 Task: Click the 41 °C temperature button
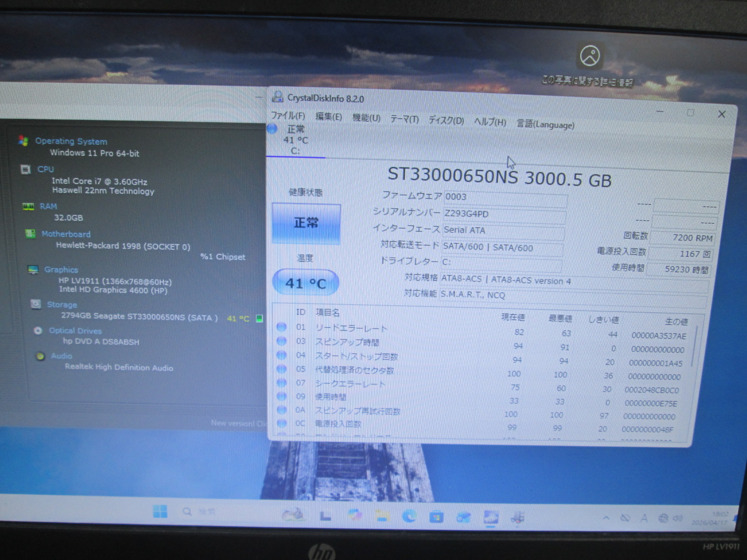[x=305, y=283]
